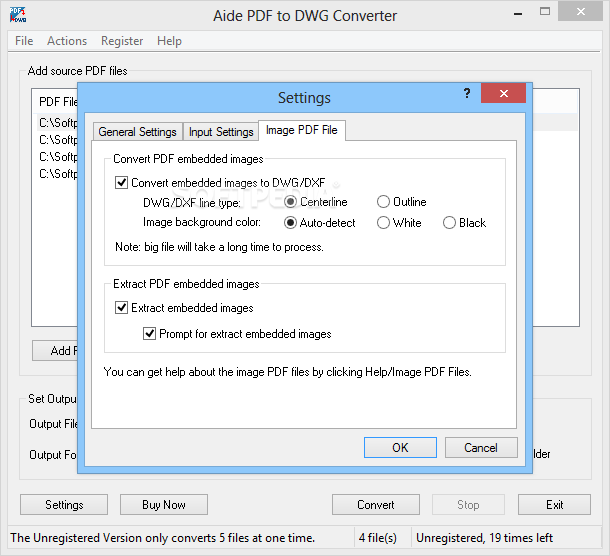Close the Settings dialog with the red X

pos(503,93)
